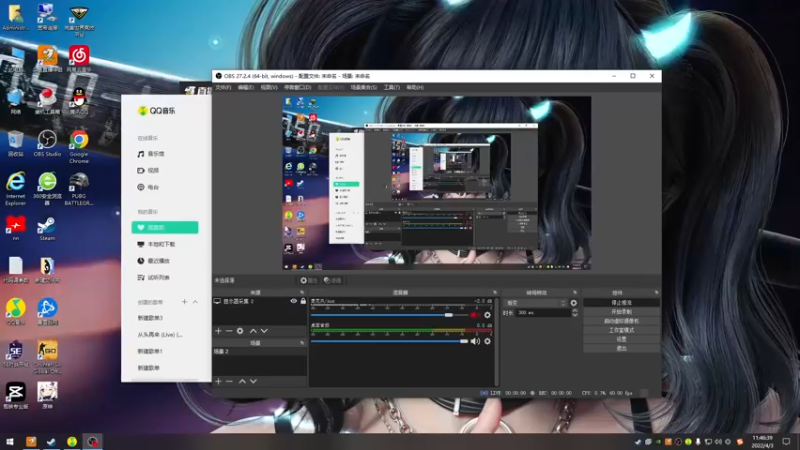Remove the selected source with minus icon
Viewport: 800px width, 450px height.
click(229, 331)
